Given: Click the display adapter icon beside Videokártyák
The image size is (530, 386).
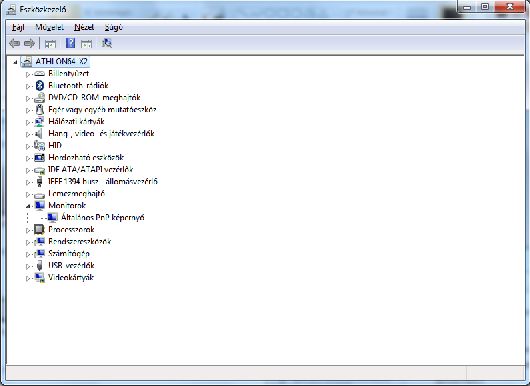Looking at the screenshot, I should (40, 278).
